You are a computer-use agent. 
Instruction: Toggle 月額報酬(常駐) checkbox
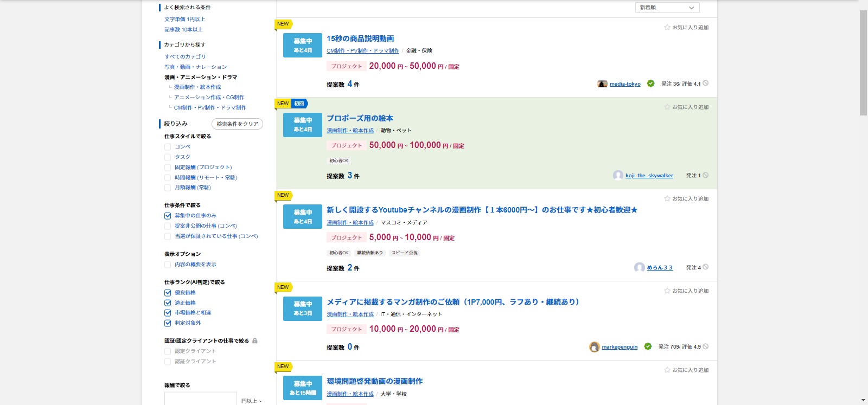pyautogui.click(x=168, y=188)
